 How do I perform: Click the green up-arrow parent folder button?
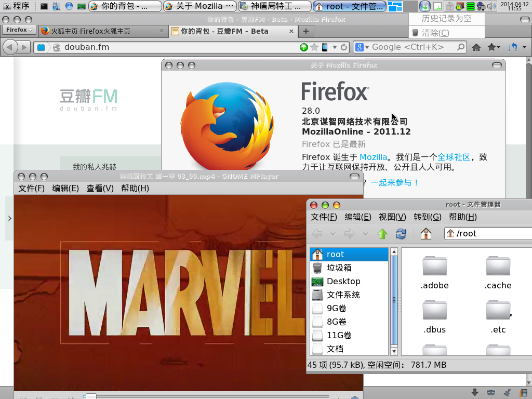382,234
